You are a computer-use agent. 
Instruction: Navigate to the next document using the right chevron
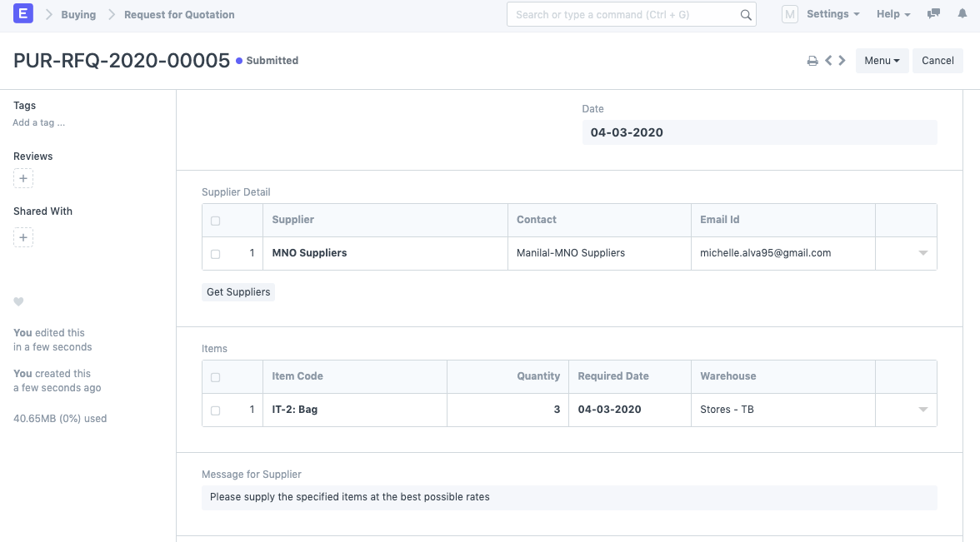pyautogui.click(x=842, y=60)
